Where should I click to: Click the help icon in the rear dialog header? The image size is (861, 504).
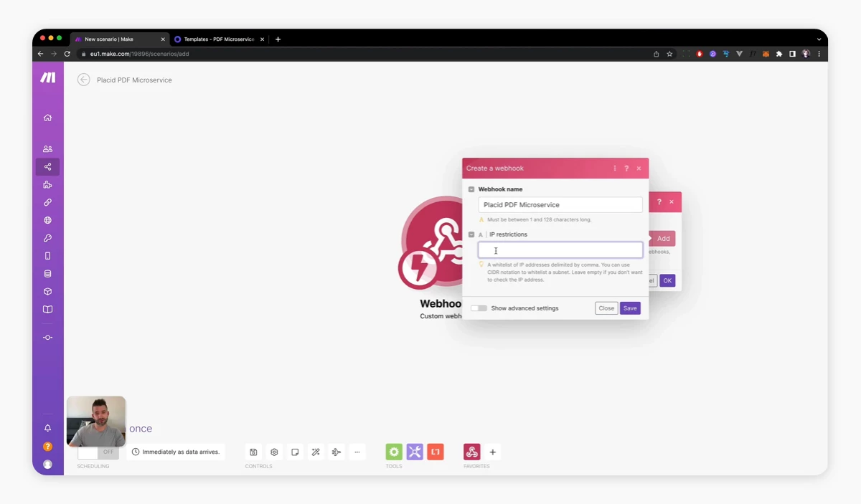(659, 202)
